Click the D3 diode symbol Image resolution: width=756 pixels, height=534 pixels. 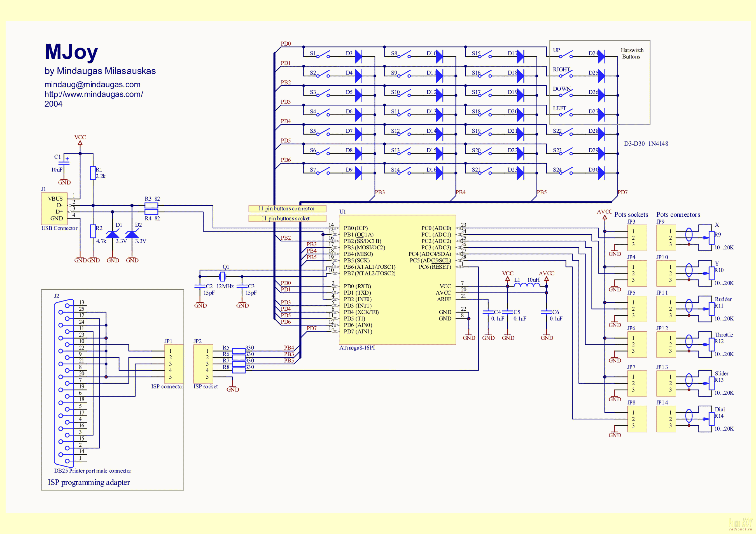point(359,57)
